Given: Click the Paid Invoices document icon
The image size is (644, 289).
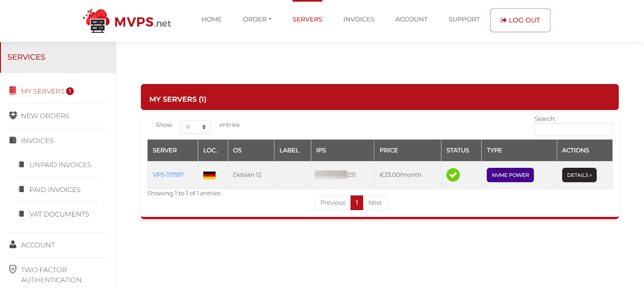Looking at the screenshot, I should pyautogui.click(x=21, y=189).
